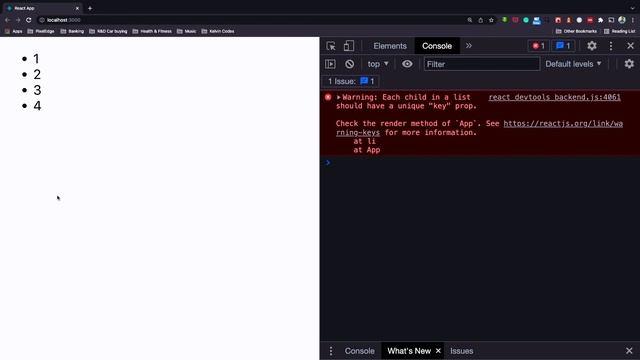Click the blue issues count badge in toolbar
640x360 pixels.
click(563, 46)
